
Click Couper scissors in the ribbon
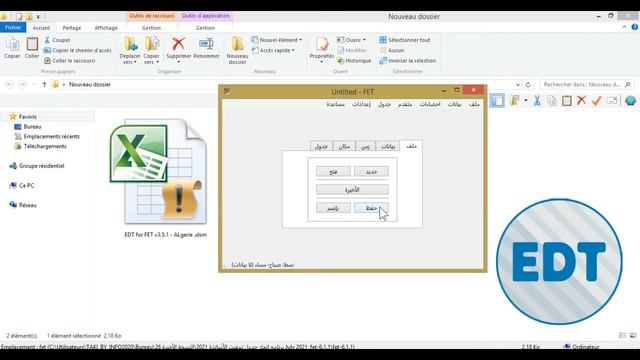pos(57,40)
